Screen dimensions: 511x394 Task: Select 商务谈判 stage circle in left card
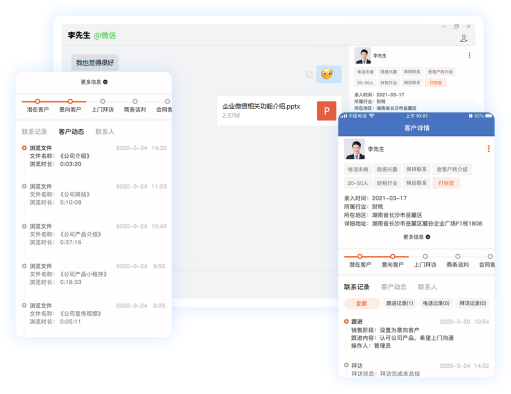135,101
